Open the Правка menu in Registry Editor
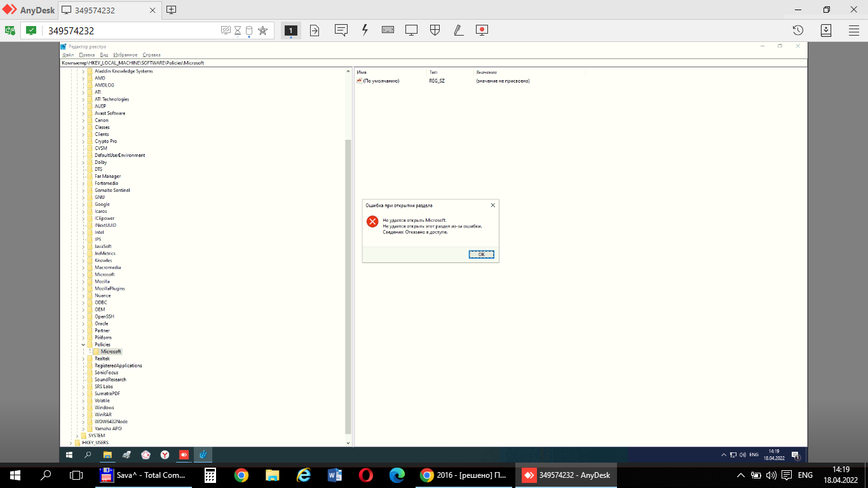The height and width of the screenshot is (488, 868). pos(86,55)
